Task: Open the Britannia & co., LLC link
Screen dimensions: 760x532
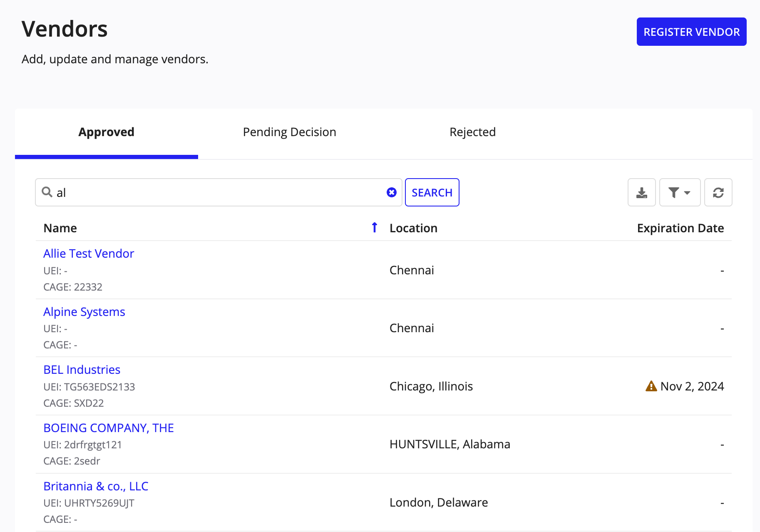Action: [x=96, y=486]
